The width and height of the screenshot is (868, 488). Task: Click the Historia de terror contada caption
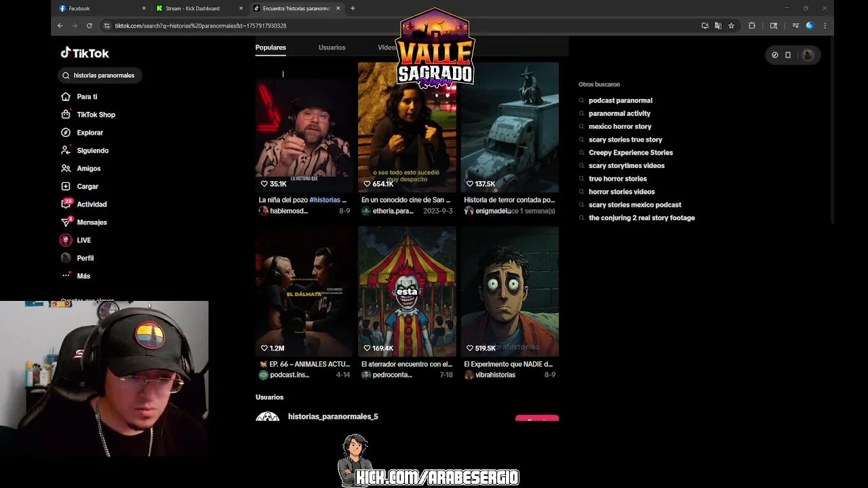[x=509, y=200]
